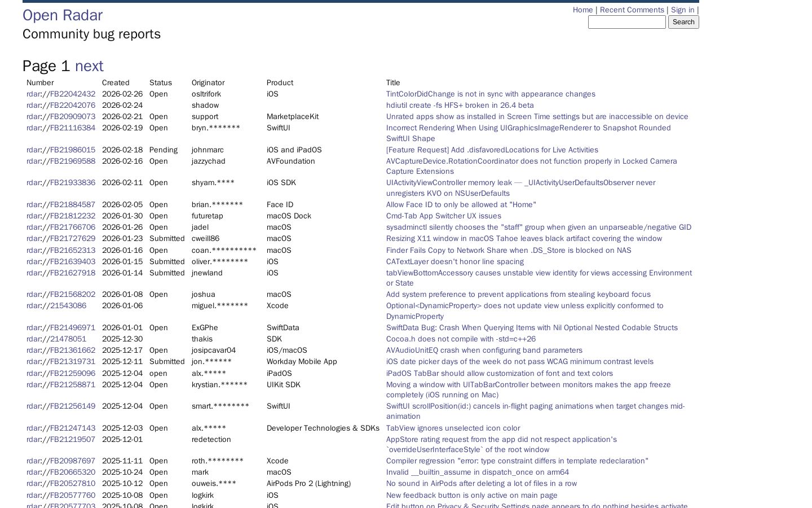The height and width of the screenshot is (508, 812).
Task: Open the iPadOS TabBar customization report
Action: (500, 374)
